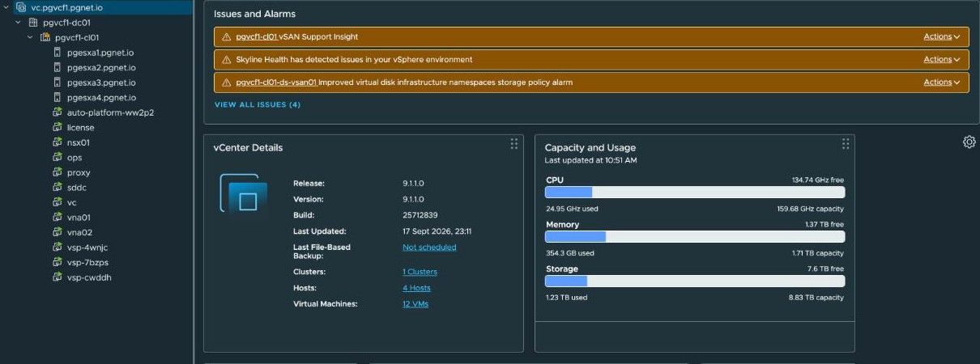
Task: Click warning icon on storage policy alarm
Action: tap(226, 83)
